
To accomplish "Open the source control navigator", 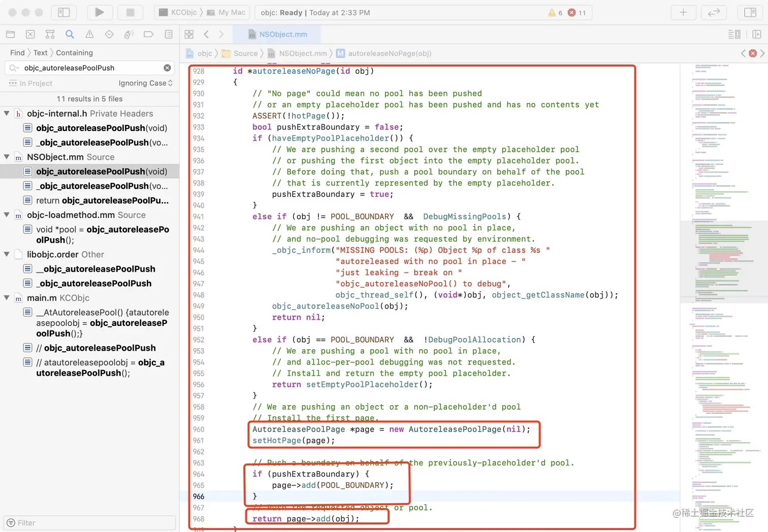I will tap(30, 35).
